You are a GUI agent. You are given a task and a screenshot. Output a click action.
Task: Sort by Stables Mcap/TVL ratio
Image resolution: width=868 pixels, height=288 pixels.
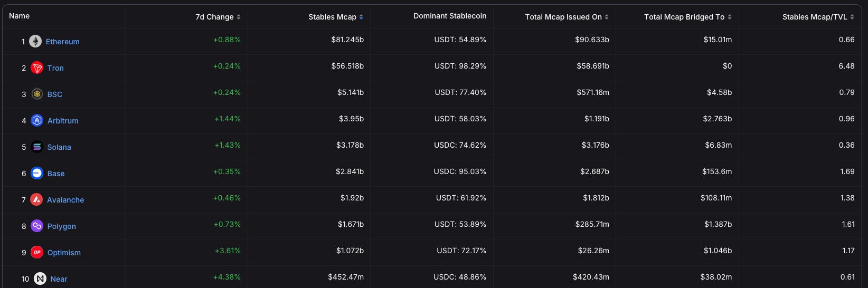pos(817,17)
